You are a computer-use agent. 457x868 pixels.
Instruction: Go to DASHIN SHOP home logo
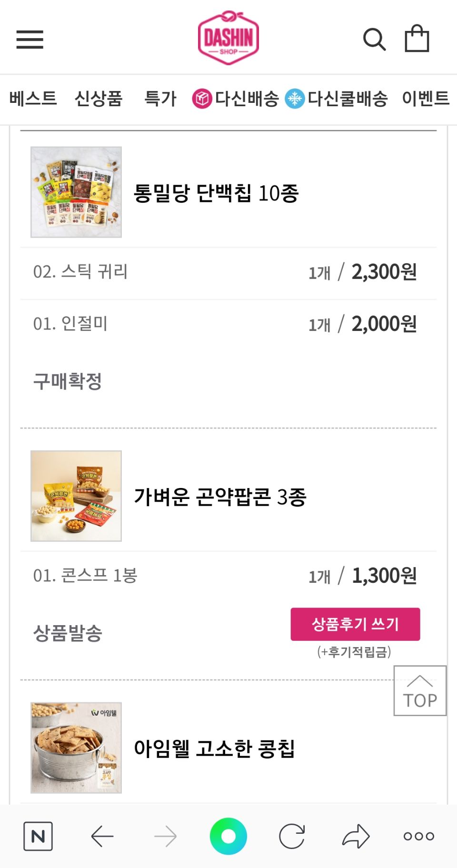[228, 38]
